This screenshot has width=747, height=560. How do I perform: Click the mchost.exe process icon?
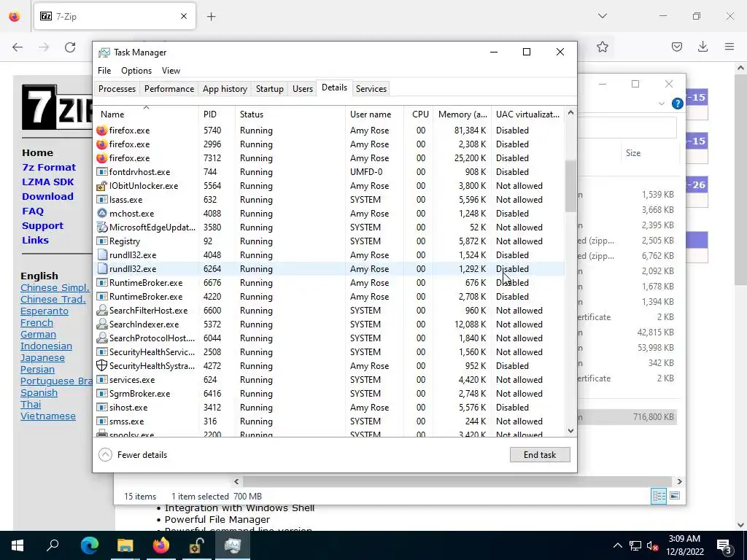(x=101, y=214)
